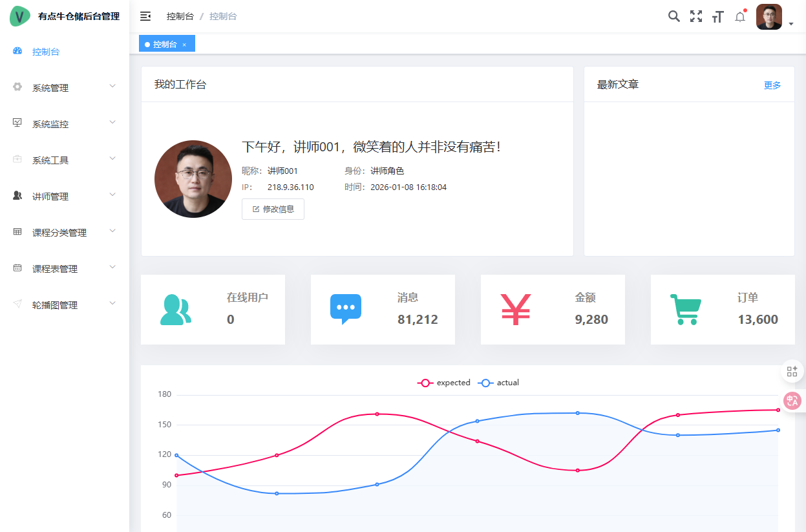Click the 修改信息 button
This screenshot has width=806, height=532.
pyautogui.click(x=273, y=209)
